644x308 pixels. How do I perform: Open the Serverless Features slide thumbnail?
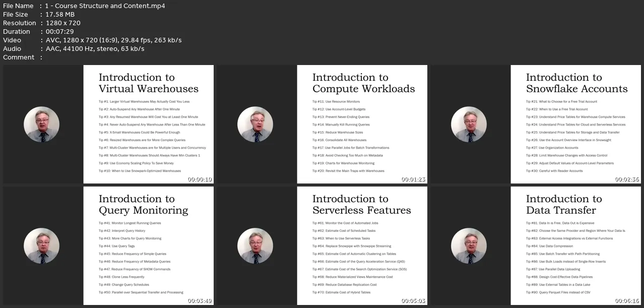point(322,245)
